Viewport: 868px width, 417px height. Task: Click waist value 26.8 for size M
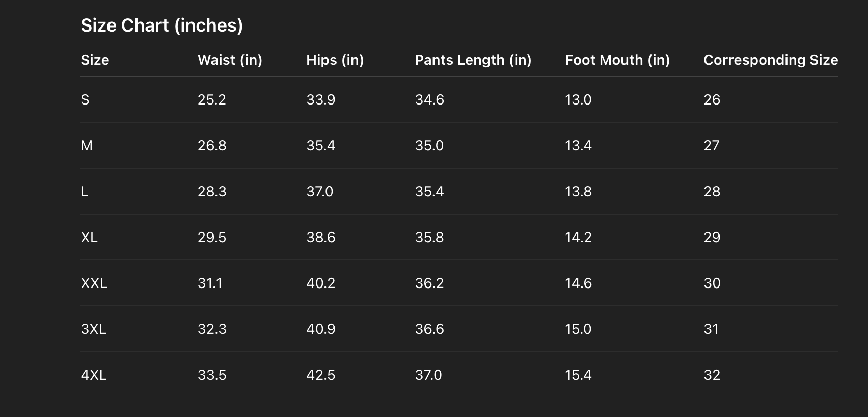click(x=212, y=146)
